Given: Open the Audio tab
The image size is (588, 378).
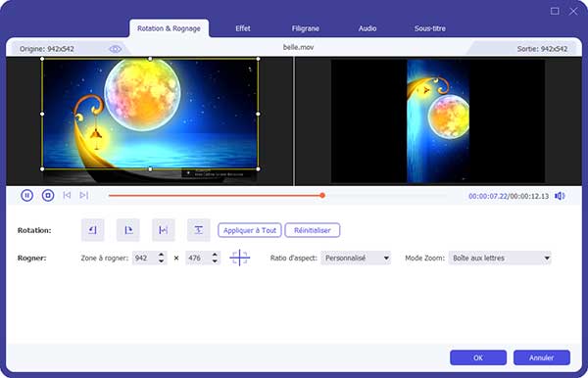Looking at the screenshot, I should pos(367,28).
